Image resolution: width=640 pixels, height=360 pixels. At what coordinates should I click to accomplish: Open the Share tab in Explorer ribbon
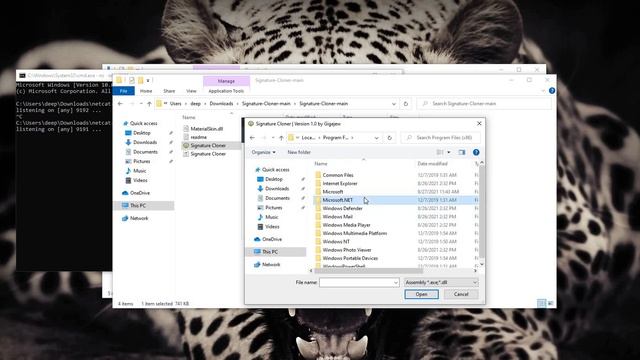(169, 91)
